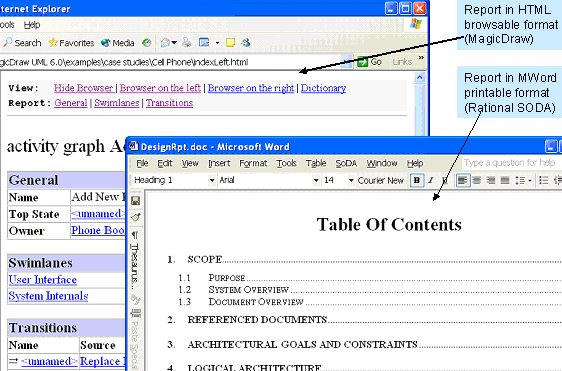Set Align Left in Word toolbar
The height and width of the screenshot is (371, 562).
pyautogui.click(x=462, y=180)
